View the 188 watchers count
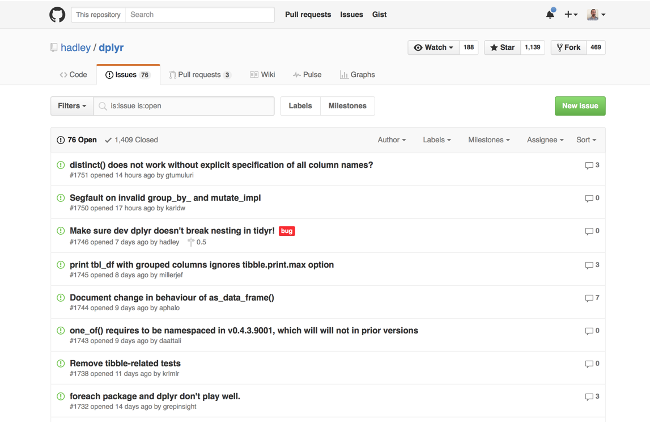Image resolution: width=650 pixels, height=422 pixels. (x=469, y=47)
